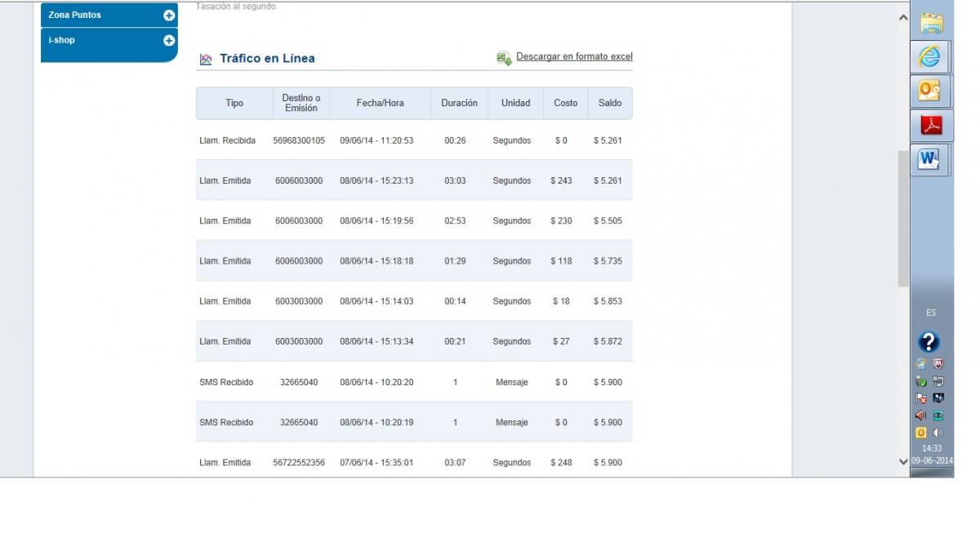This screenshot has width=980, height=551.
Task: Click the page scrollbar up arrow
Action: (x=903, y=17)
